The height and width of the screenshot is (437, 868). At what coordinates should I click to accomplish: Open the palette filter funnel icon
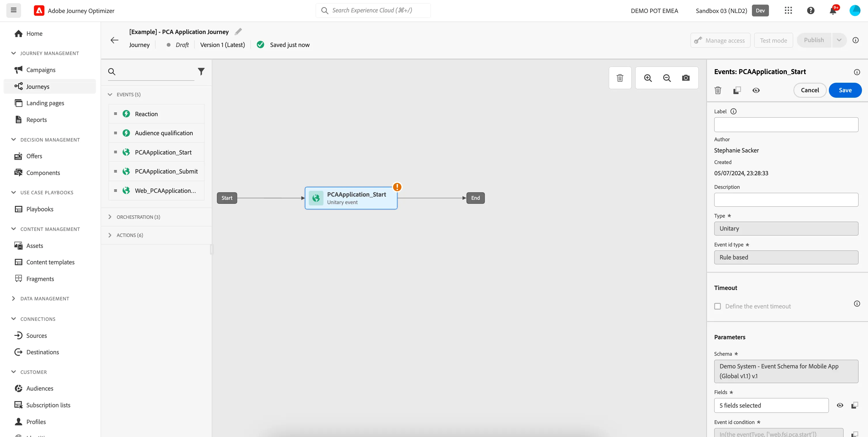click(x=201, y=71)
